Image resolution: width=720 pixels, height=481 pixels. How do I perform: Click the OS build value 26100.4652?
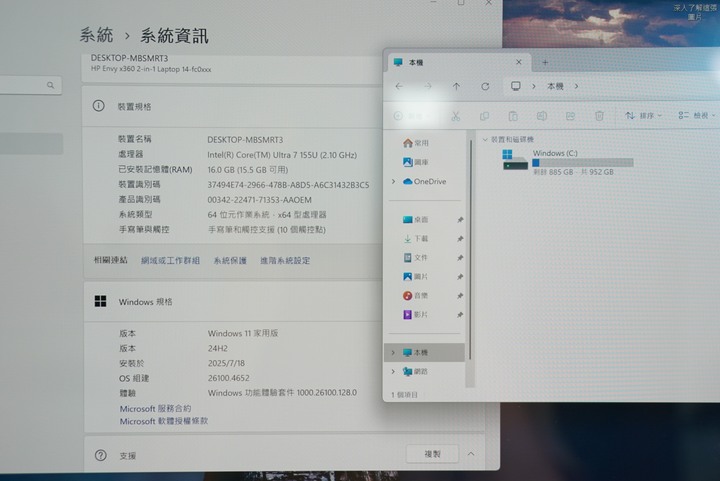click(x=229, y=378)
